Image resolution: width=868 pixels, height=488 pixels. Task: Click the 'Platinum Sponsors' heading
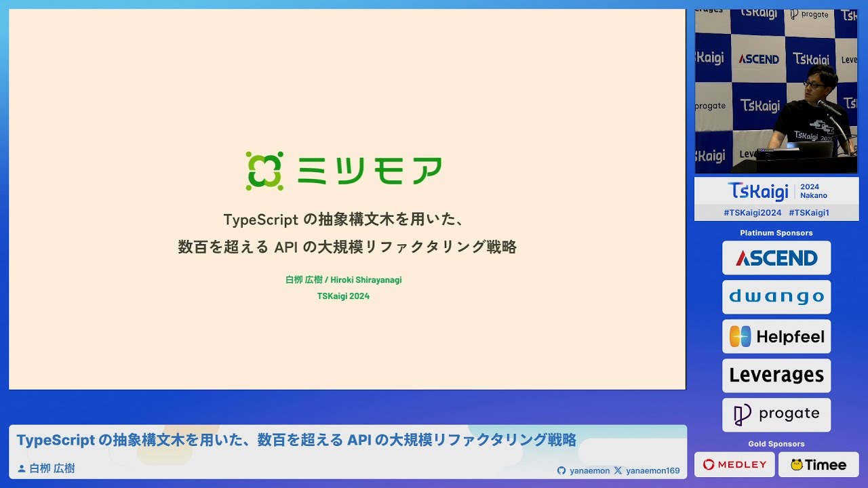pyautogui.click(x=776, y=233)
